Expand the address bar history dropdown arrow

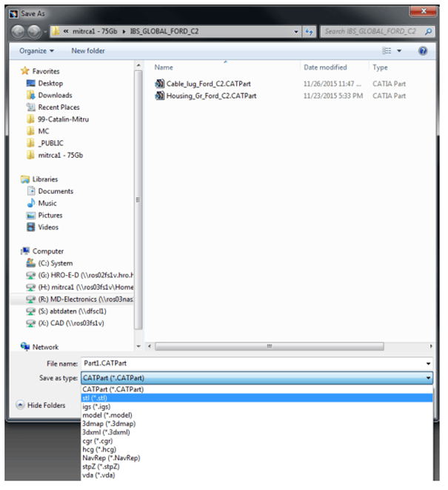(296, 32)
